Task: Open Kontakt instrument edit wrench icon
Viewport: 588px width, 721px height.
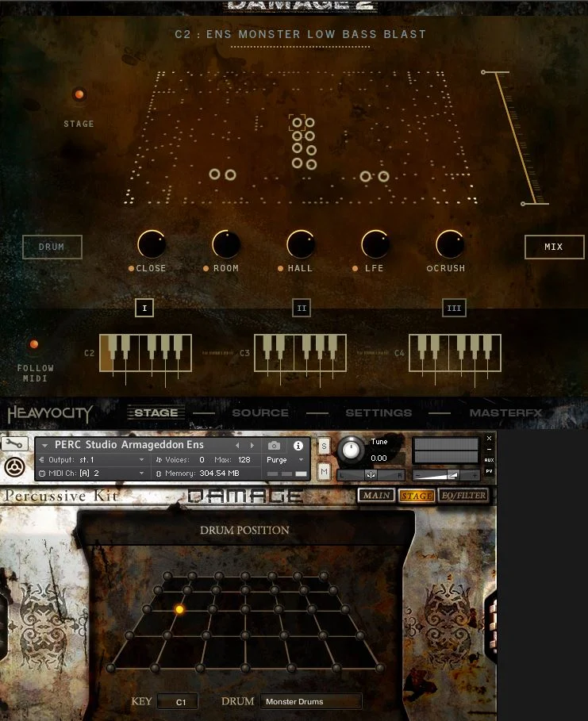Action: tap(15, 444)
